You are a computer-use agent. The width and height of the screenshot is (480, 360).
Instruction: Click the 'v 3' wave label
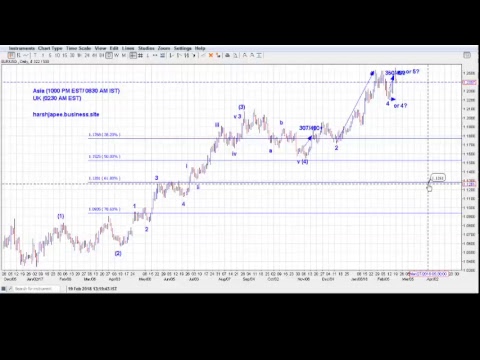coord(237,117)
